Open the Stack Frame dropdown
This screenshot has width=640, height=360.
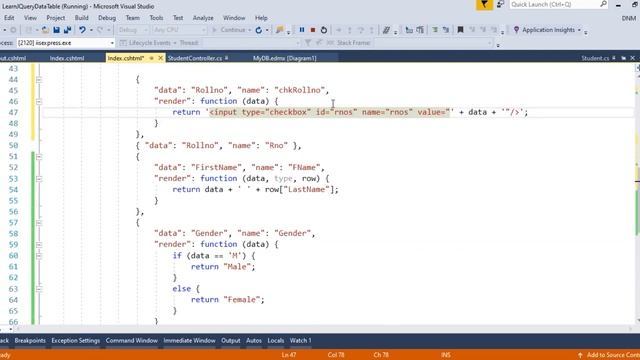coord(433,43)
